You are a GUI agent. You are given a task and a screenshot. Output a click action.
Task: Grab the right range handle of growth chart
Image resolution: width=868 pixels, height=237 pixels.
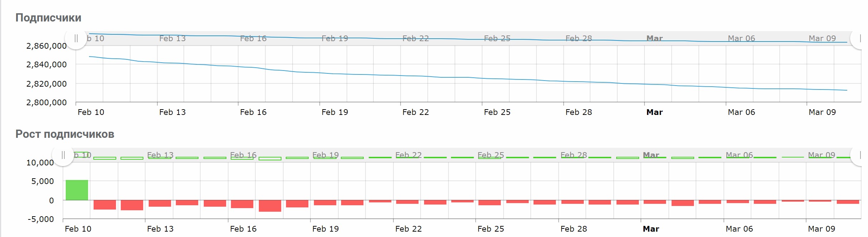pos(860,155)
